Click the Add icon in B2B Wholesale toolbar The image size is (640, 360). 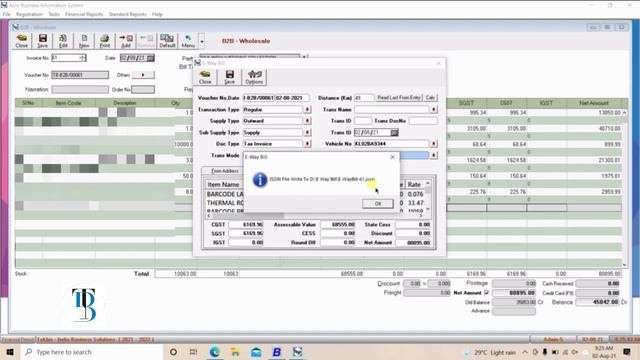click(x=126, y=41)
